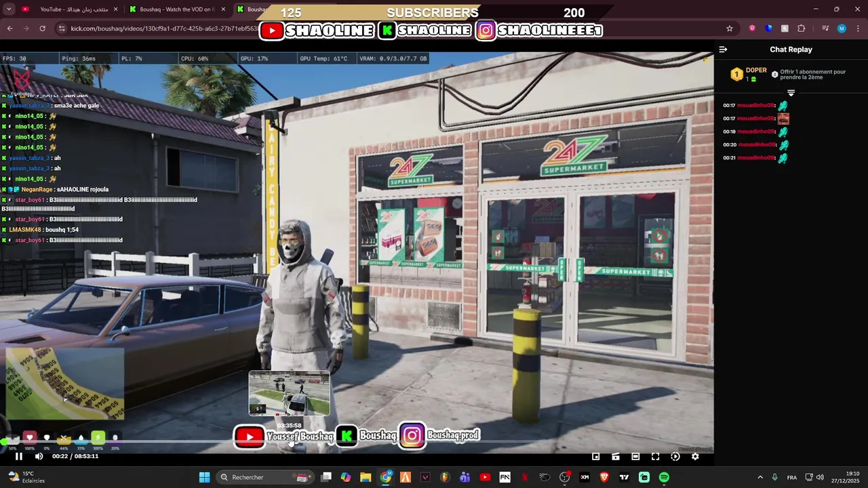Click the laughing face emote at 00:17

(x=783, y=119)
